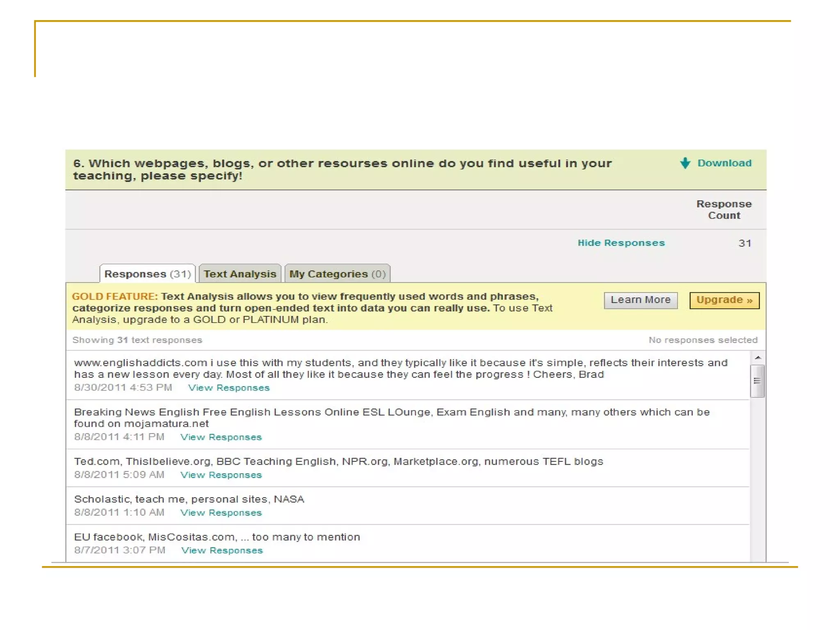Image resolution: width=840 pixels, height=630 pixels.
Task: Switch to the Text Analysis tab
Action: 240,274
